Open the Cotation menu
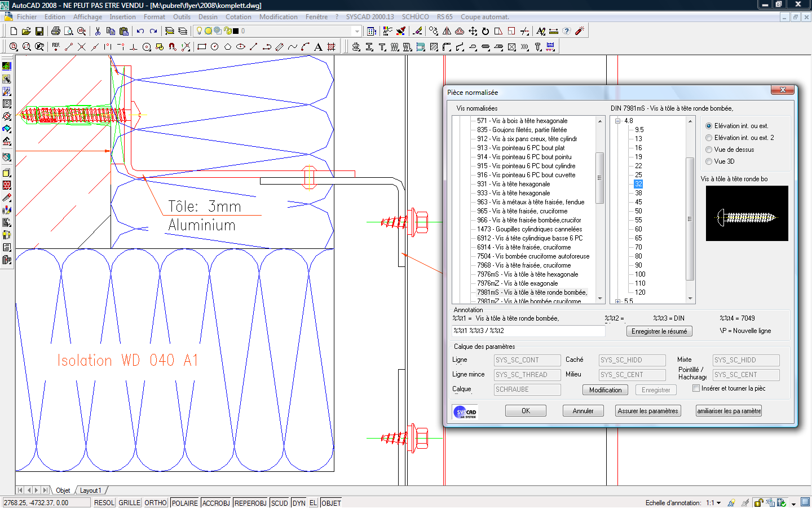Viewport: 812px width, 508px height. coord(238,17)
